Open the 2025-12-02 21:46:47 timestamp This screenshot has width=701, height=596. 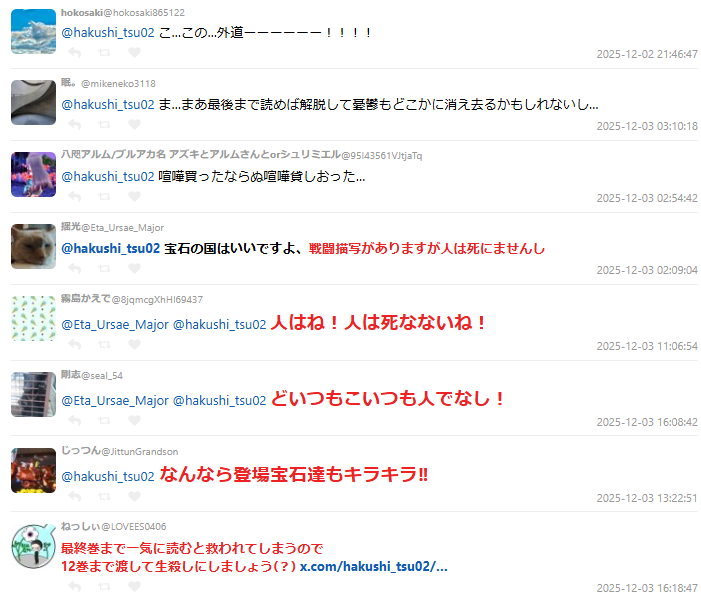pos(647,54)
